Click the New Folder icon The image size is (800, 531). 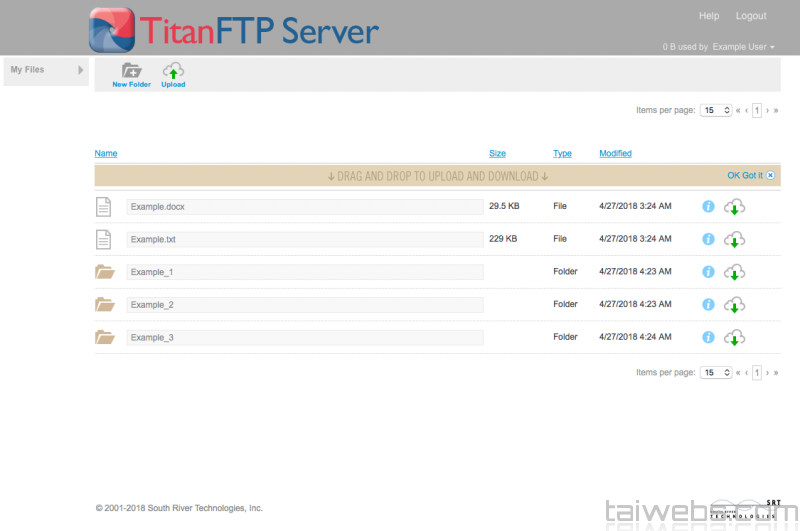click(x=131, y=71)
